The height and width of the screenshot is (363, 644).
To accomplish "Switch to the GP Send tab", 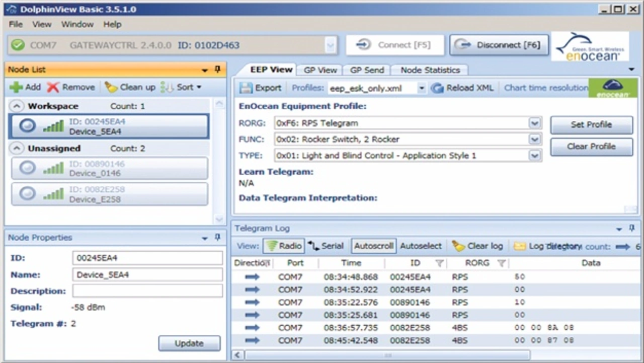I will (367, 70).
